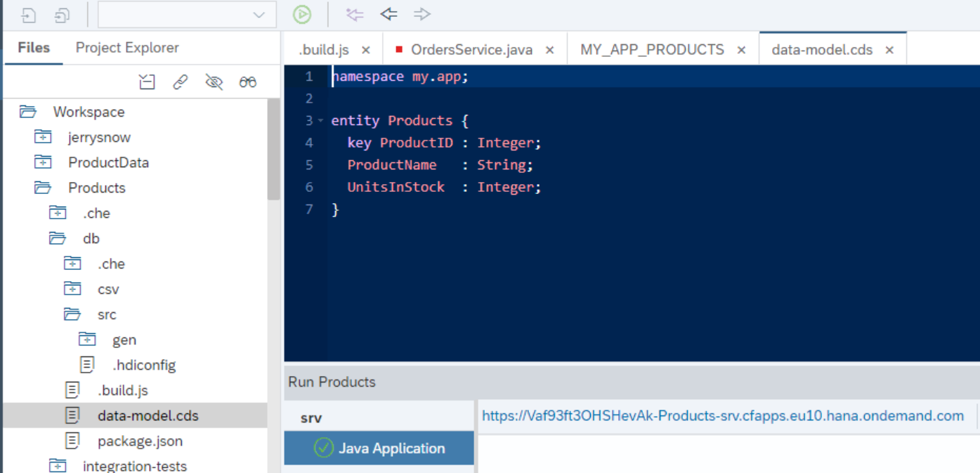
Task: Close the MY_APP_PRODUCTS tab
Action: [x=741, y=50]
